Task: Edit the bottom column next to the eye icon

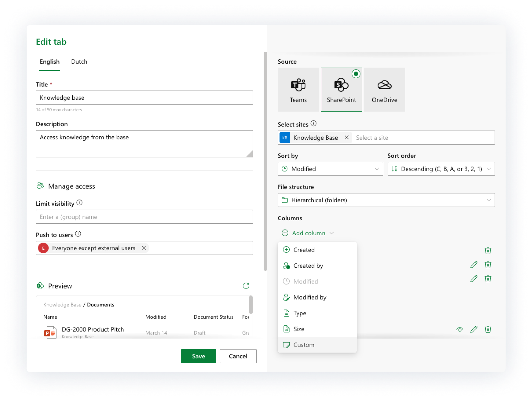Action: click(x=474, y=329)
